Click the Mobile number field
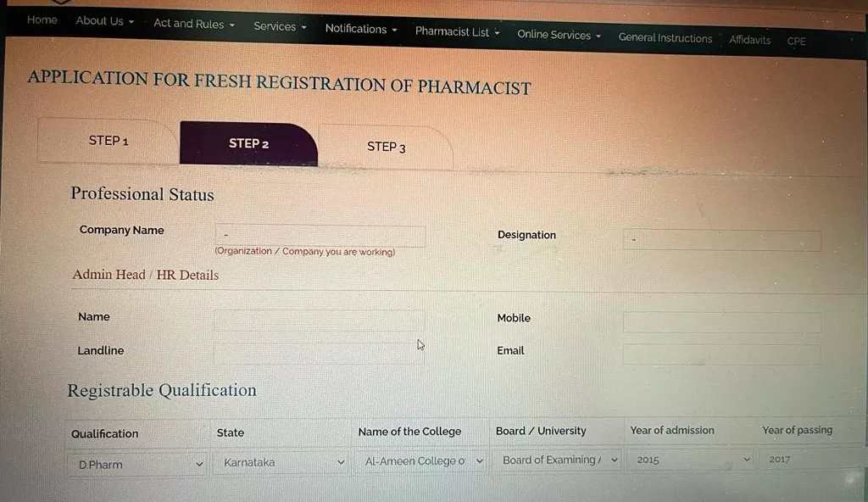This screenshot has width=868, height=502. point(722,322)
